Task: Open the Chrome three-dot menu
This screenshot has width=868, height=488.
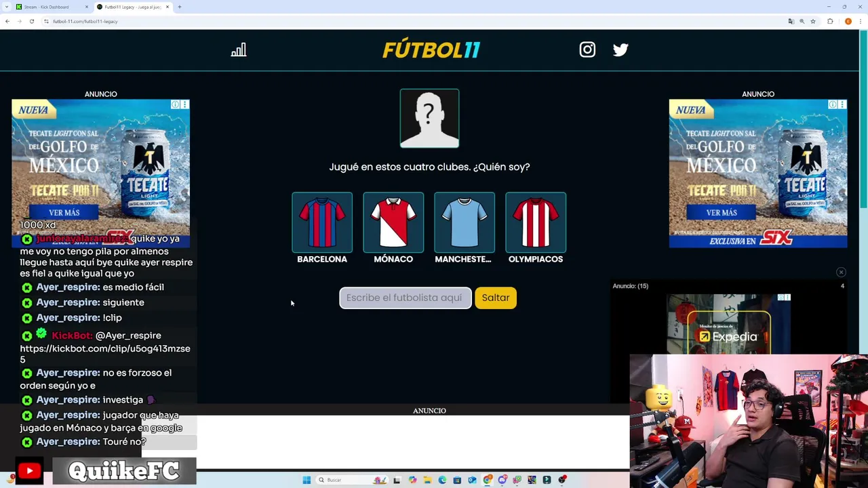Action: 860,21
